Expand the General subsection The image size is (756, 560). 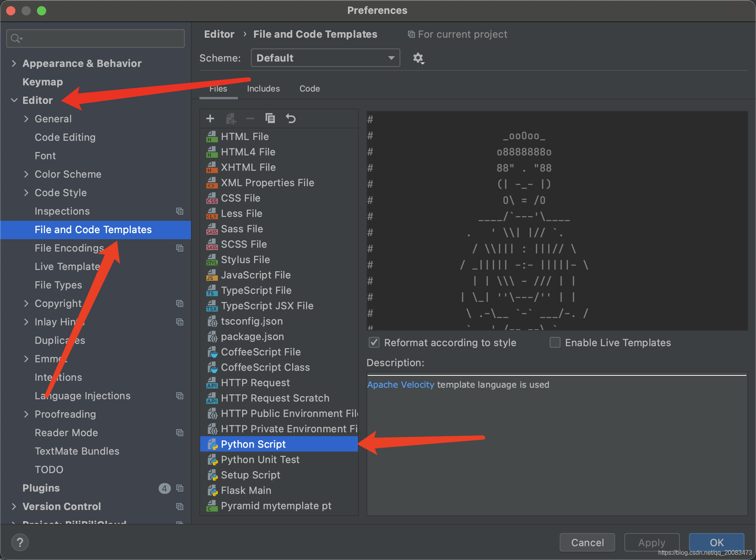(x=26, y=119)
